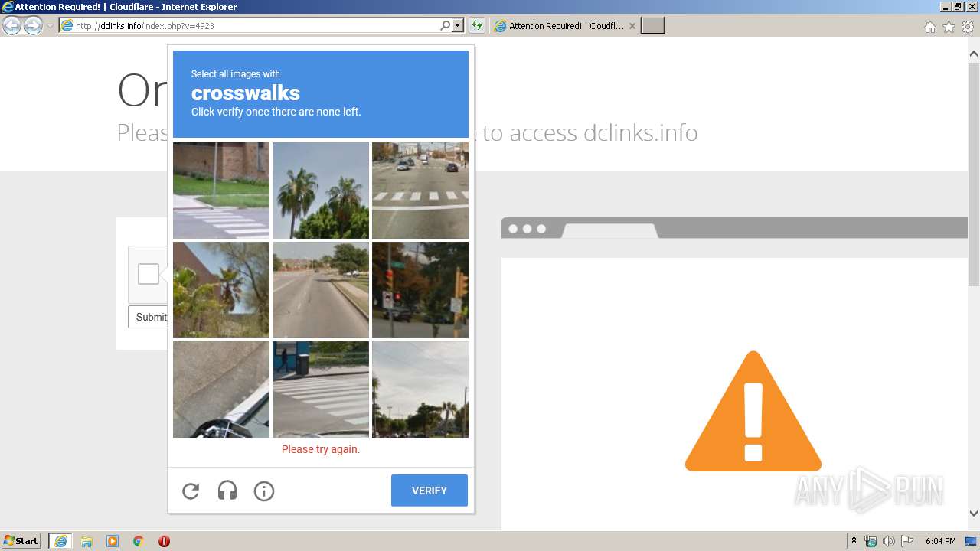Click the browser Back arrow button
Image resolution: width=980 pixels, height=551 pixels.
[x=12, y=26]
